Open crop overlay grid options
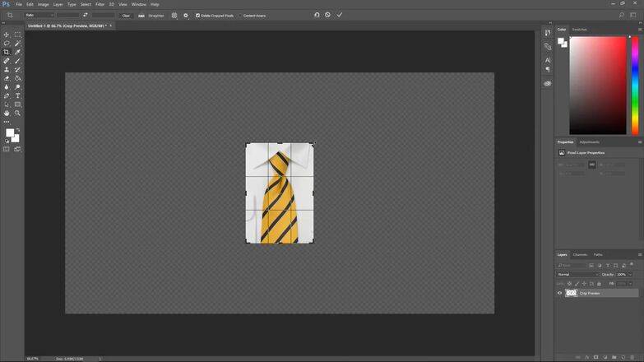 click(x=174, y=15)
